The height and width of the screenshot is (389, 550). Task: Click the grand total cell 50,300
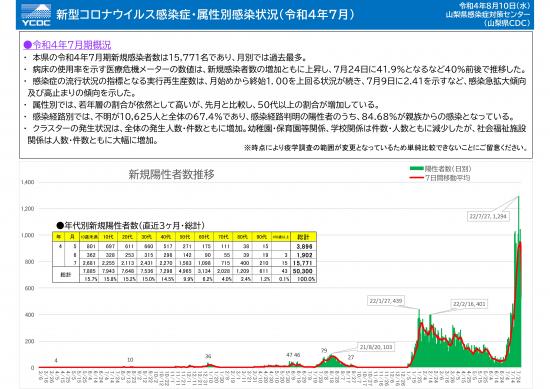303,271
